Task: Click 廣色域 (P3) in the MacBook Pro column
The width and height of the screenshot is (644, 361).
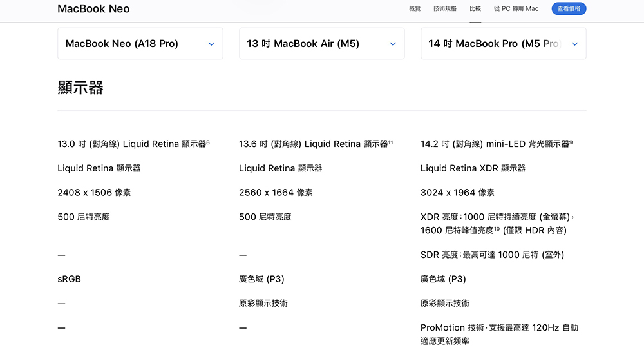Action: [443, 278]
